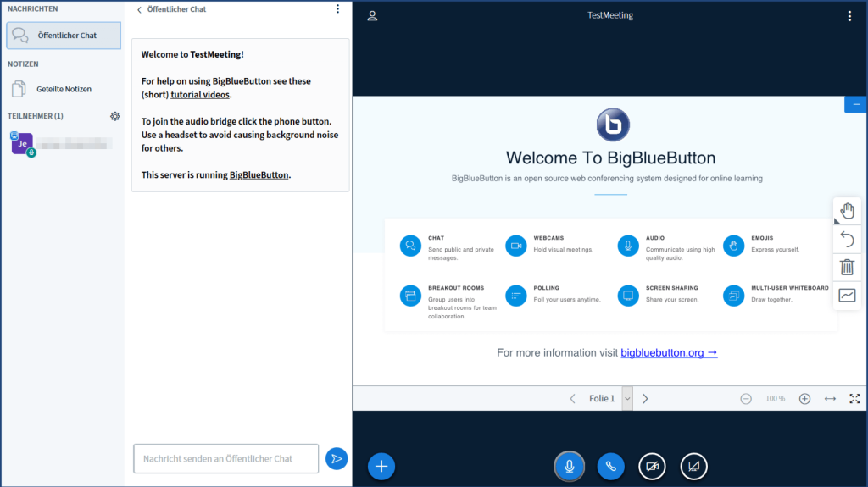The height and width of the screenshot is (487, 868).
Task: Open meeting options three-dot menu
Action: 849,16
